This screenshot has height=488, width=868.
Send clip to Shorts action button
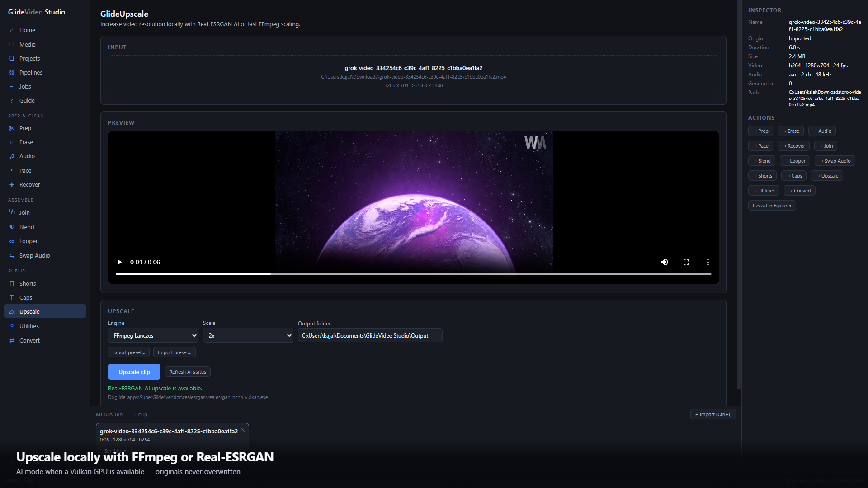pos(762,176)
